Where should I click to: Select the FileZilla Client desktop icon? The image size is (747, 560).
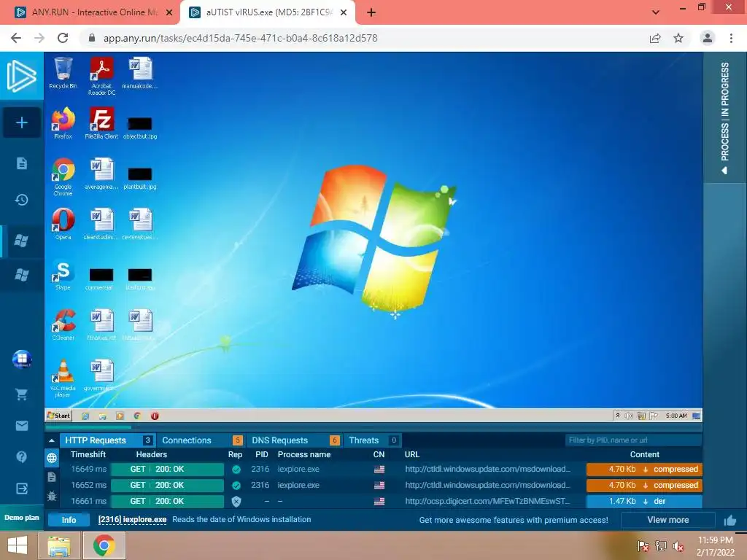click(101, 122)
